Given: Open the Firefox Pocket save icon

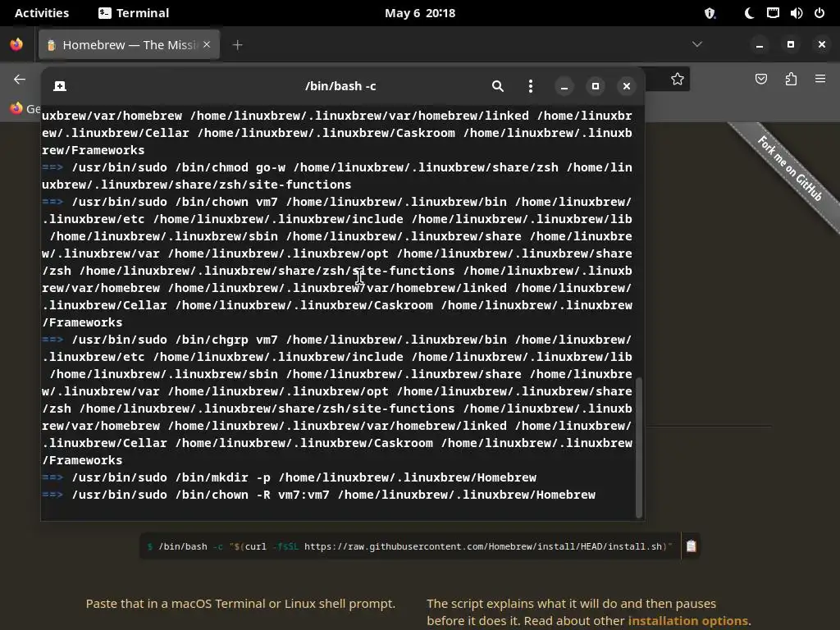Looking at the screenshot, I should (761, 80).
